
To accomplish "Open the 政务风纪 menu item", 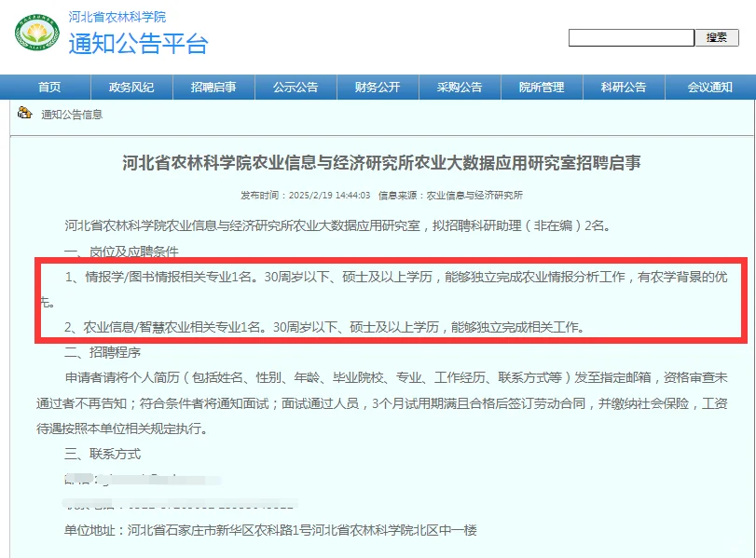I will 131,88.
